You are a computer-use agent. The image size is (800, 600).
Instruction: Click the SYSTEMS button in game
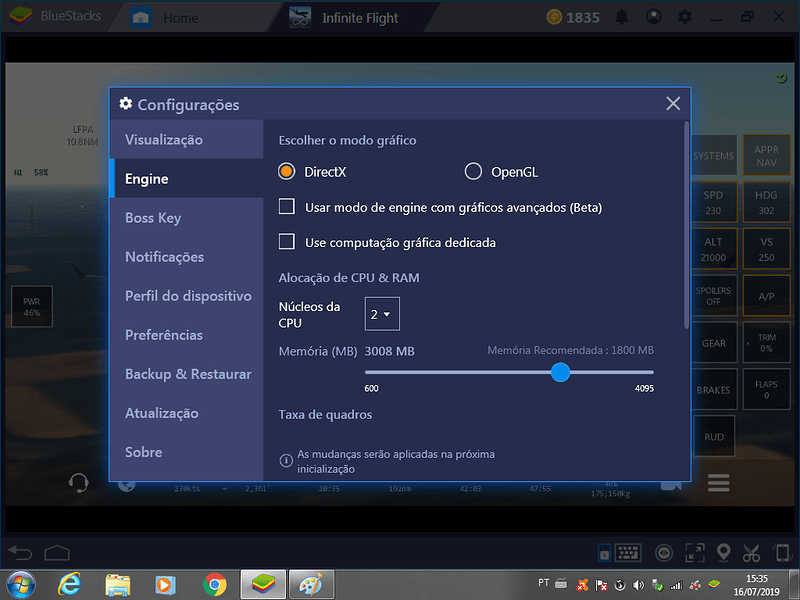(714, 156)
